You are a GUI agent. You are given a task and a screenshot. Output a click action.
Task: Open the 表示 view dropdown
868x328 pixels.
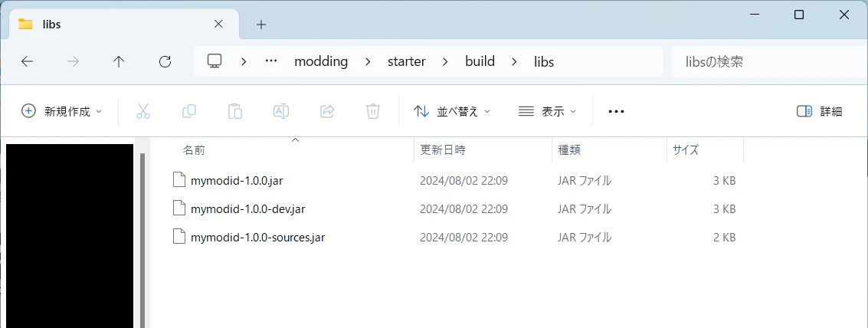pyautogui.click(x=548, y=111)
